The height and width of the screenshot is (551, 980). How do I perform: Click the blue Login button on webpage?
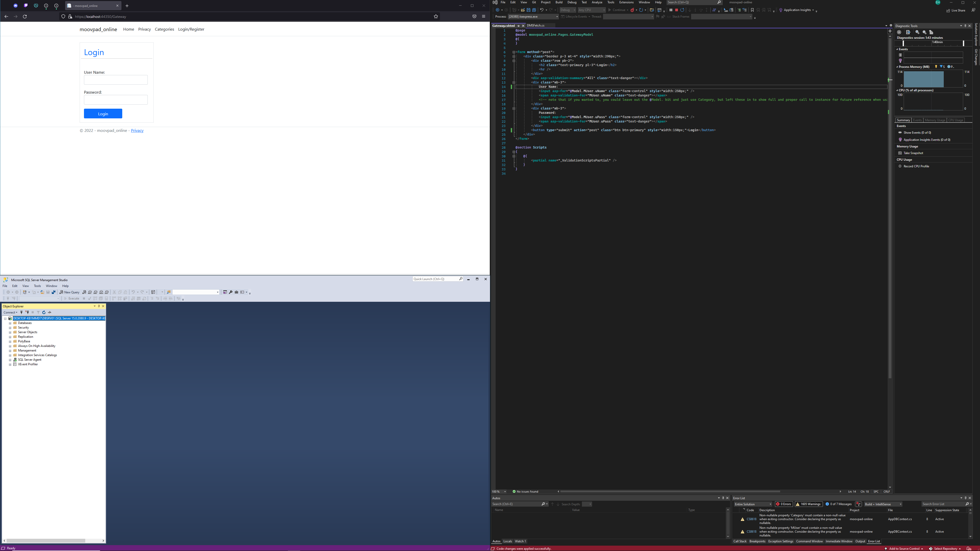103,114
